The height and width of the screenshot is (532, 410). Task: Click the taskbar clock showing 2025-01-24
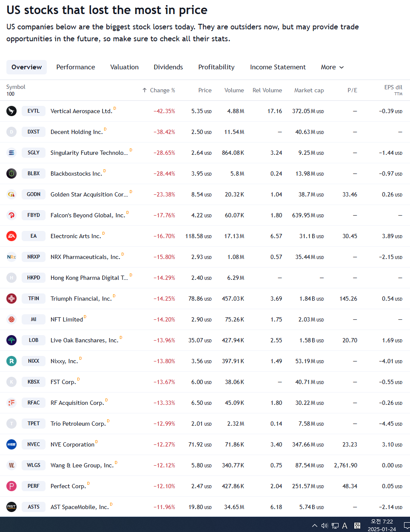pyautogui.click(x=382, y=525)
